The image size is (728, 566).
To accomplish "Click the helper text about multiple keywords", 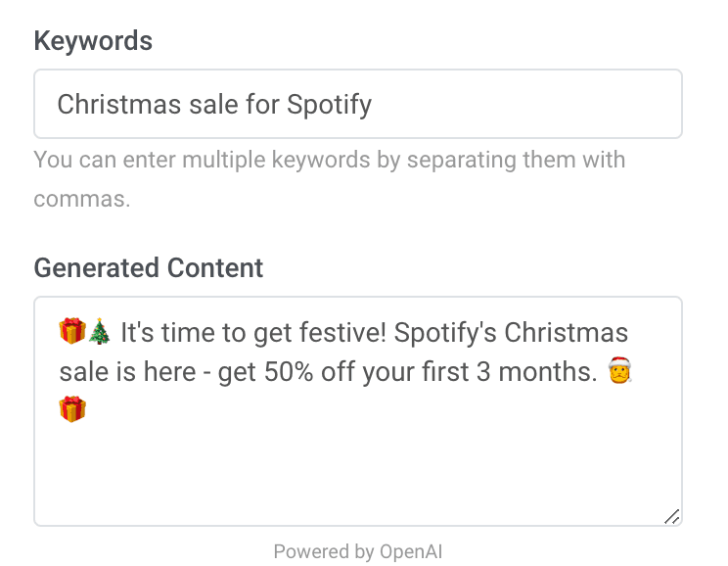I will pyautogui.click(x=329, y=160).
